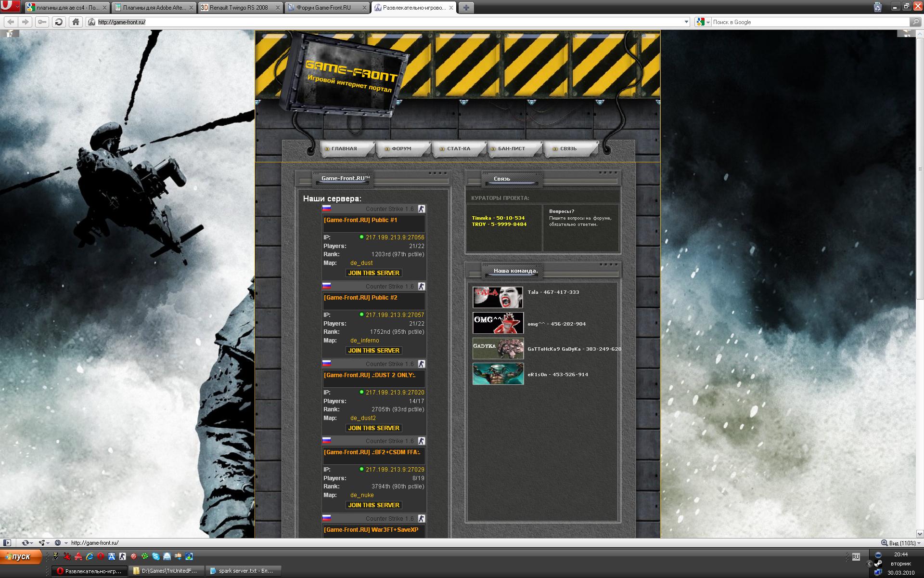The height and width of the screenshot is (578, 924).
Task: Expand address bar history dropdown
Action: 686,22
